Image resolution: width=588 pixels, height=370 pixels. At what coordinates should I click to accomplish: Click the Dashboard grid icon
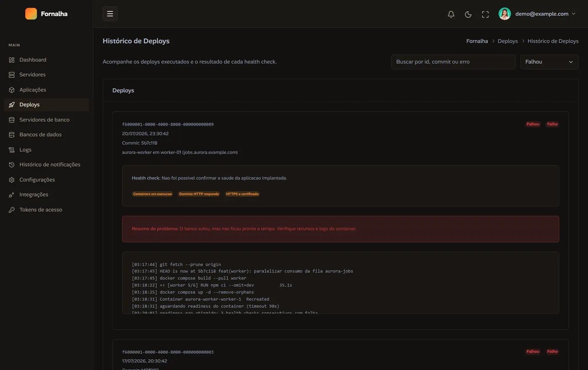[12, 60]
